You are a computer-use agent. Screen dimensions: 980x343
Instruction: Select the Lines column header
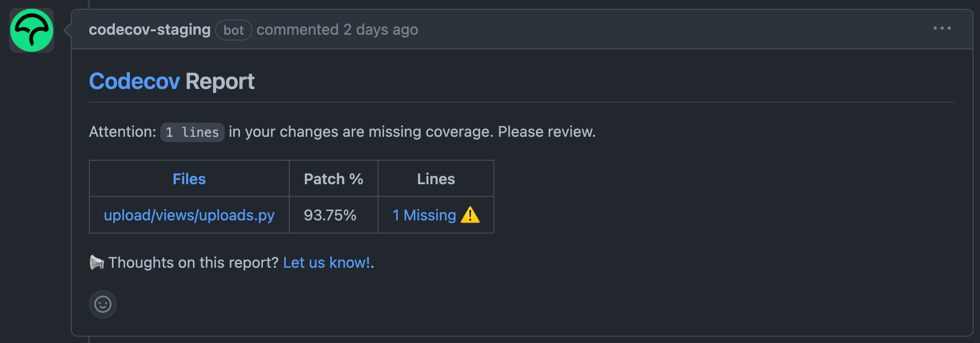[x=435, y=178]
